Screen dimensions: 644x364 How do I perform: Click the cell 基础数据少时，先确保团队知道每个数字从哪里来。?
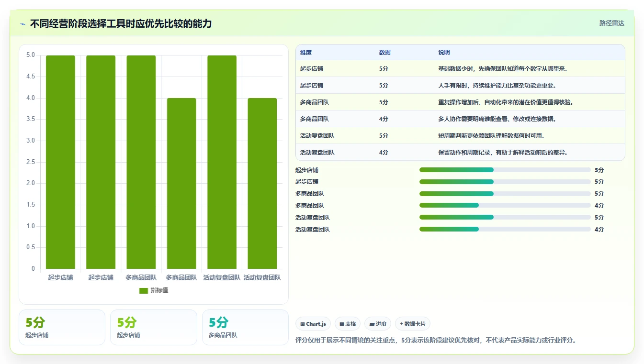(x=503, y=69)
